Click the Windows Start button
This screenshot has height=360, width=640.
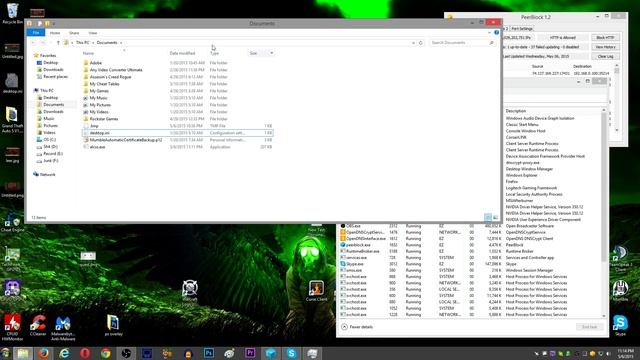tap(5, 353)
